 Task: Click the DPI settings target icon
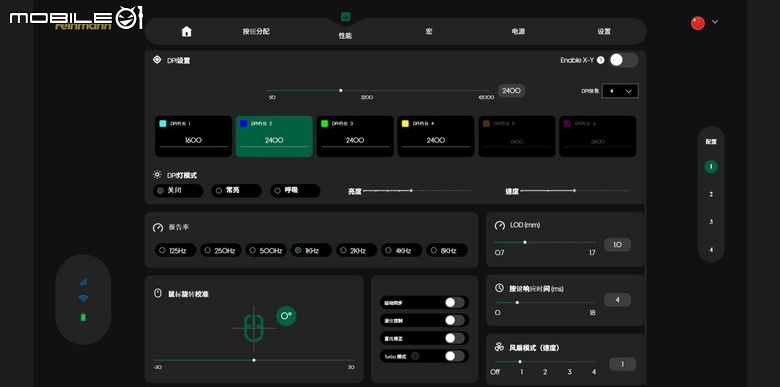[x=157, y=60]
